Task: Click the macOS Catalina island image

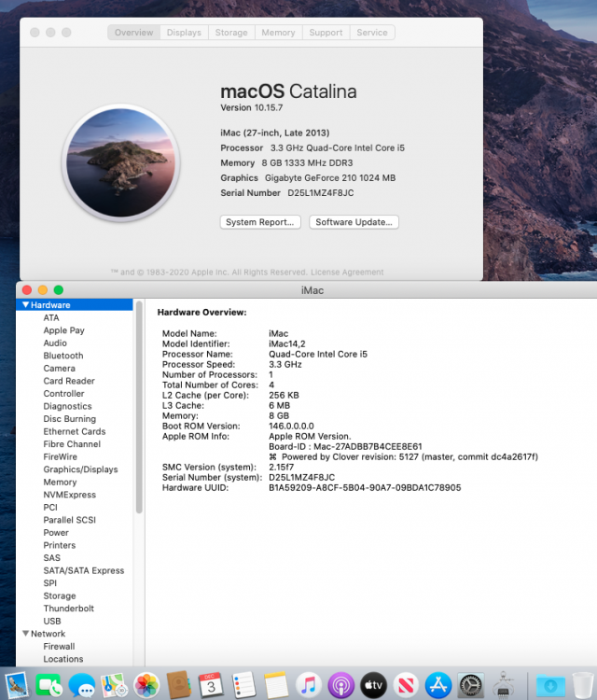Action: 121,163
